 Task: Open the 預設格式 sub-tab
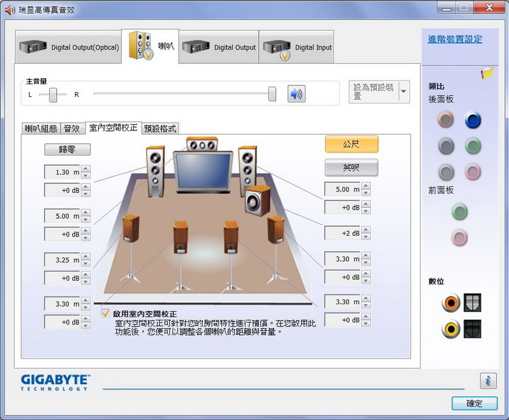pyautogui.click(x=160, y=128)
